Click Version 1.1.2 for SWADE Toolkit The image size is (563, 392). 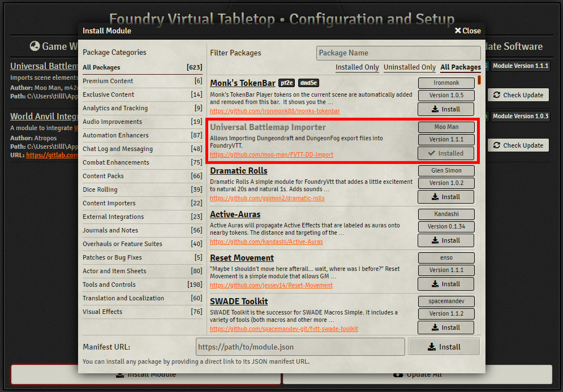pos(446,314)
